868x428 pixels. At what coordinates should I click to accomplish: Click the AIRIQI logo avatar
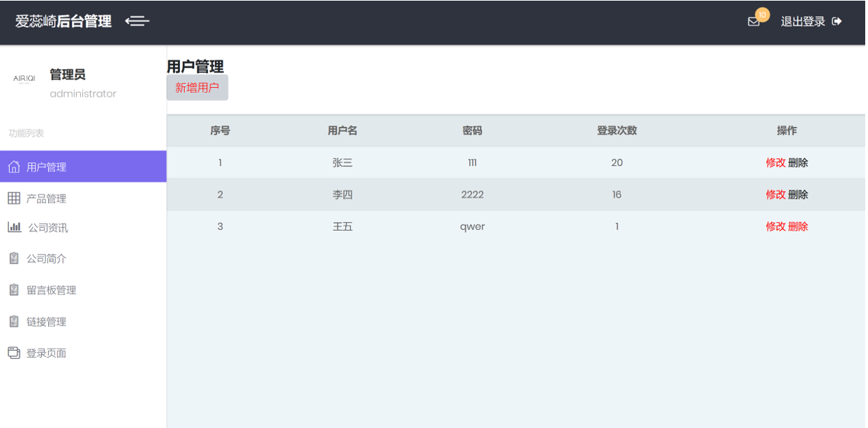tap(24, 79)
